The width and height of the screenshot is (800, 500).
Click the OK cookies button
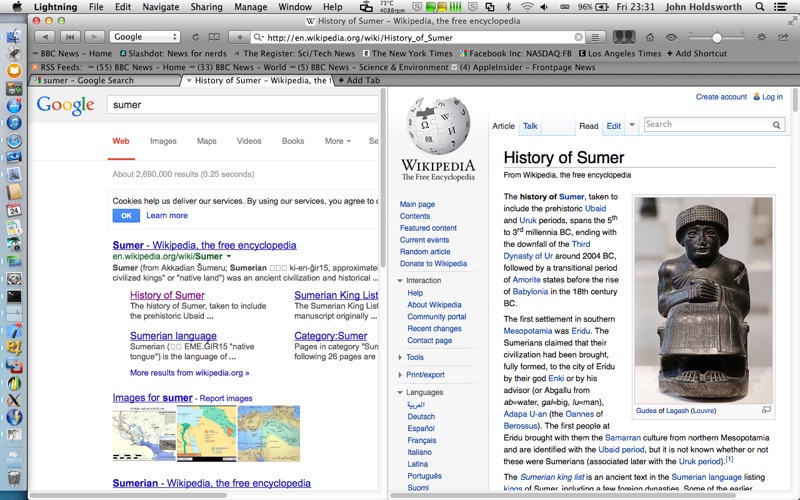pyautogui.click(x=126, y=215)
